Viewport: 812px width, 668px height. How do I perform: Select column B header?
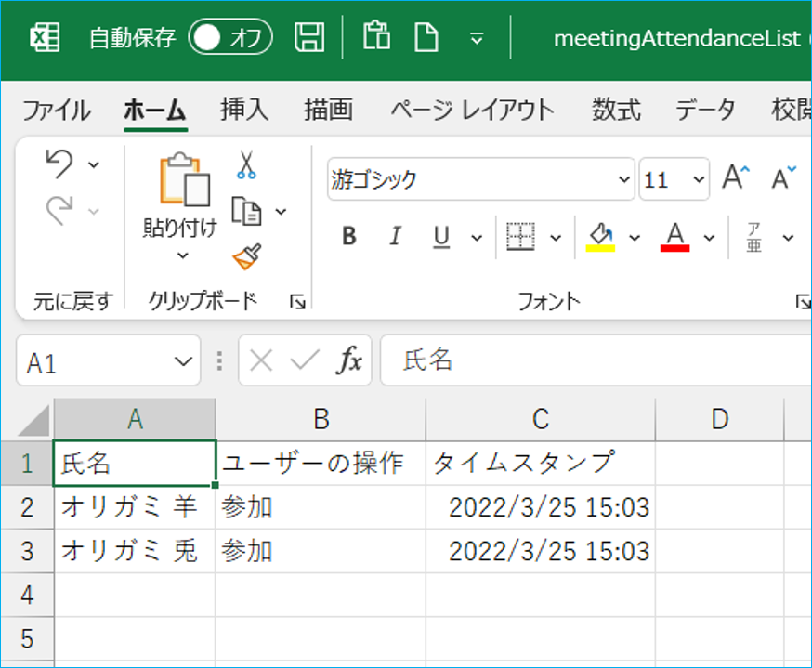click(x=321, y=419)
